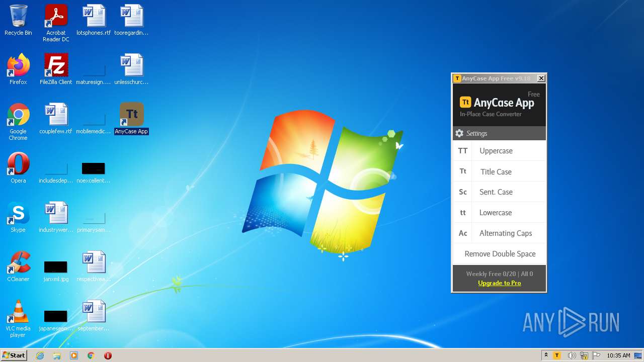The height and width of the screenshot is (362, 644).
Task: Click the network tray icon
Action: tap(584, 355)
